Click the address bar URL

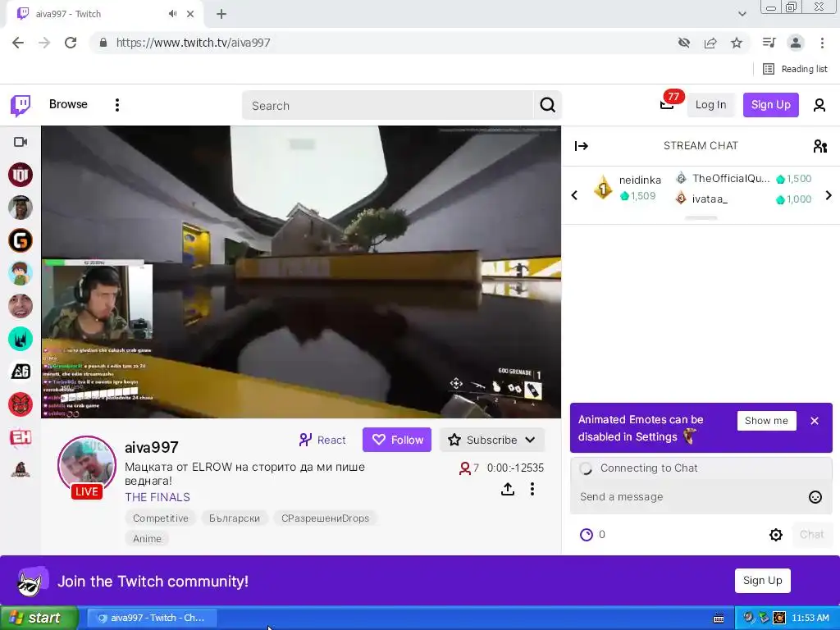(x=193, y=43)
